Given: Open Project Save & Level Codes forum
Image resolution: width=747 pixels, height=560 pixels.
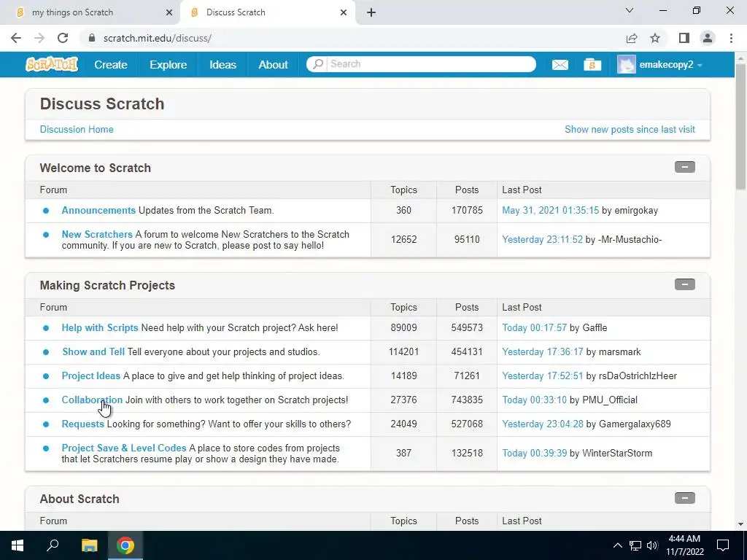Looking at the screenshot, I should point(124,448).
